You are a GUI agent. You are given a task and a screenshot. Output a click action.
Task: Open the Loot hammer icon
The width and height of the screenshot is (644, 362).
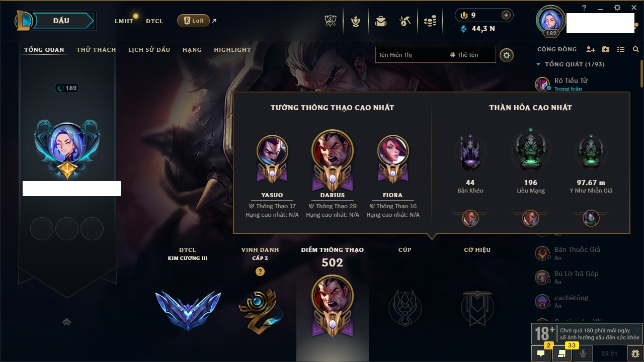tap(405, 21)
